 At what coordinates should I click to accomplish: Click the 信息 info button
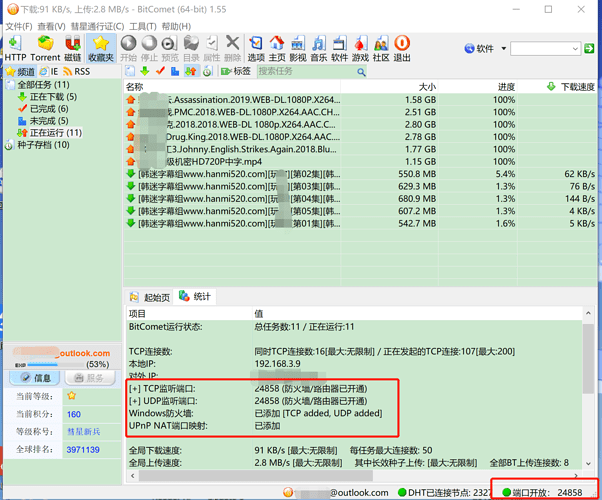(35, 378)
